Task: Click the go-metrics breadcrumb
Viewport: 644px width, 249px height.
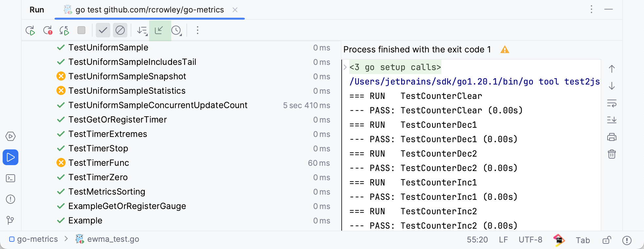Action: [x=37, y=239]
